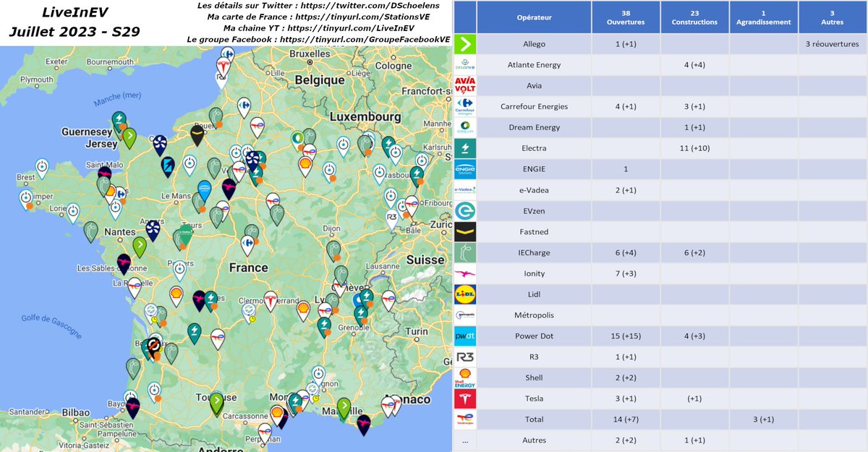Click the '6 (+2)' IECharge constructions cell

click(694, 253)
